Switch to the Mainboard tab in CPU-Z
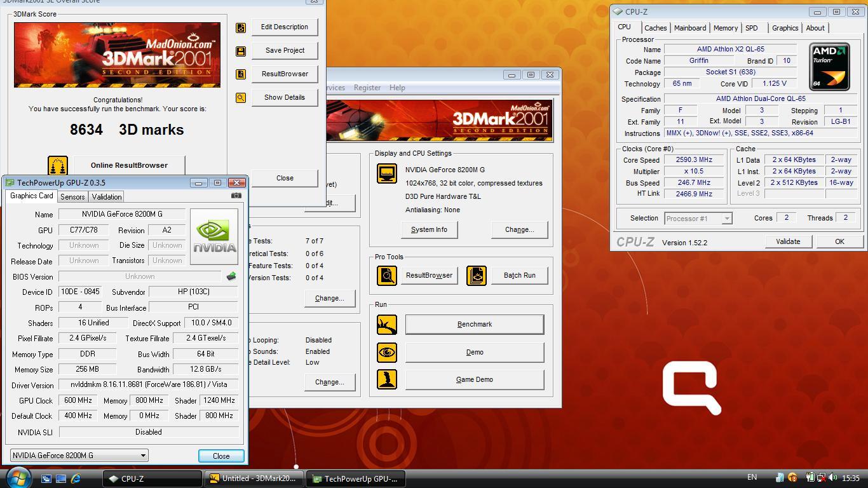Screen dimensions: 868x488 pos(690,28)
